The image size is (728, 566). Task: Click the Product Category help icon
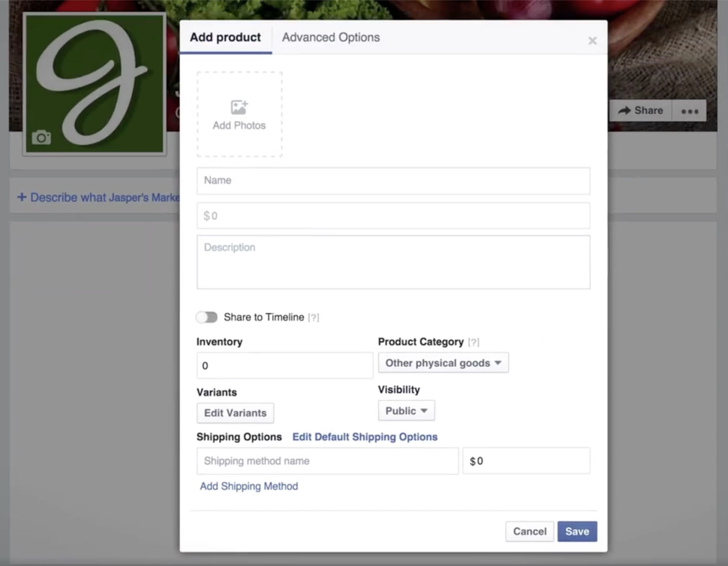point(473,342)
